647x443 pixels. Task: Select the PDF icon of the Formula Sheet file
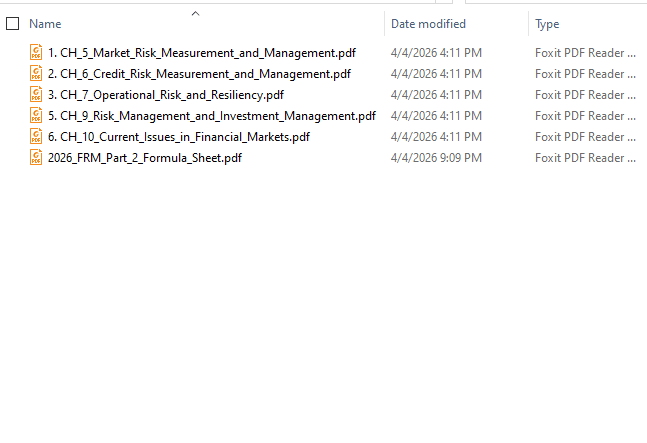tap(37, 157)
